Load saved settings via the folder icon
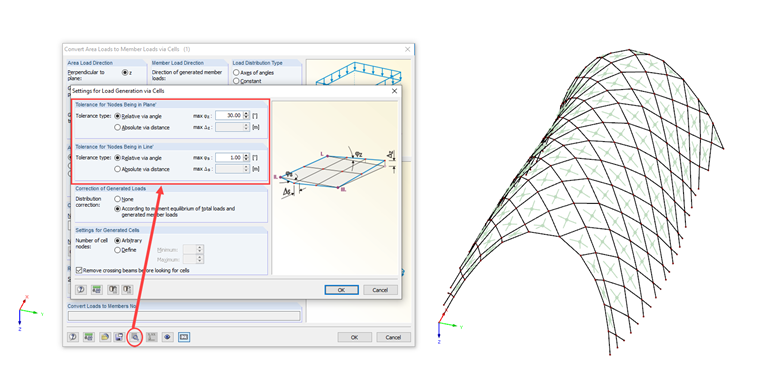Screen dimensions: 760x374 tap(105, 337)
